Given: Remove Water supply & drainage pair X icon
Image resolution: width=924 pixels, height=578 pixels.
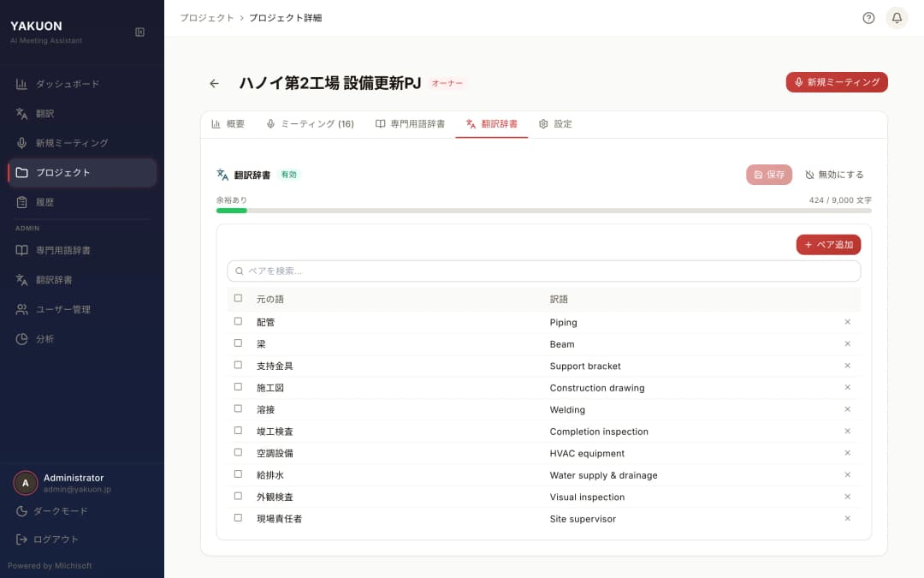Looking at the screenshot, I should click(x=847, y=474).
